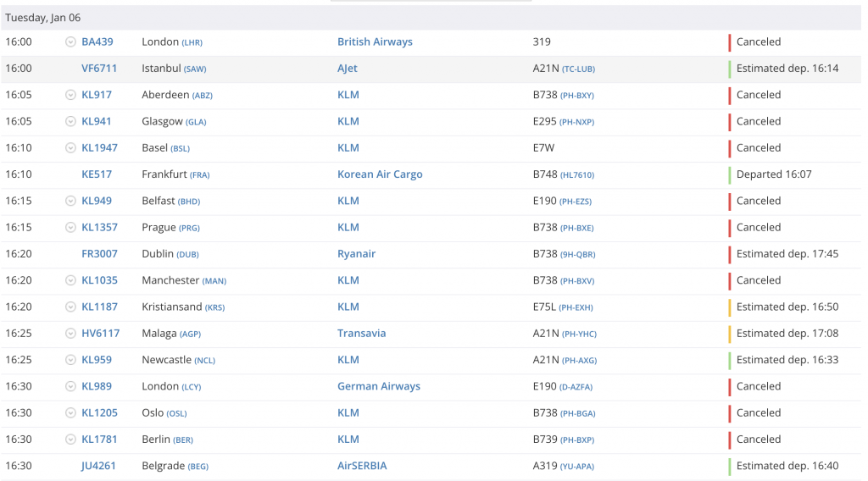Image resolution: width=868 pixels, height=481 pixels.
Task: Expand the KL917 Aberdeen flight row
Action: [70, 95]
